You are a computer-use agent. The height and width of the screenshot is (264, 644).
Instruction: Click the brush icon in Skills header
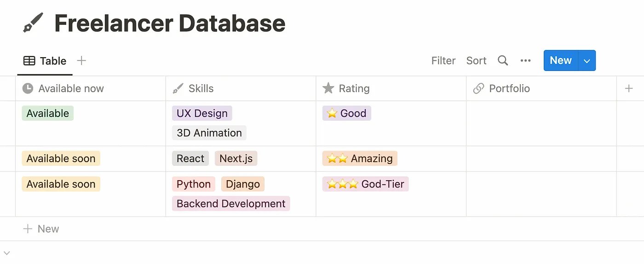178,88
